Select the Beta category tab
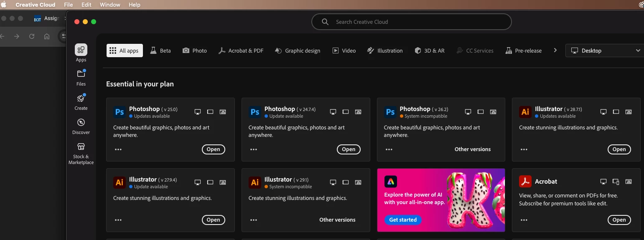The width and height of the screenshot is (644, 240). 160,51
